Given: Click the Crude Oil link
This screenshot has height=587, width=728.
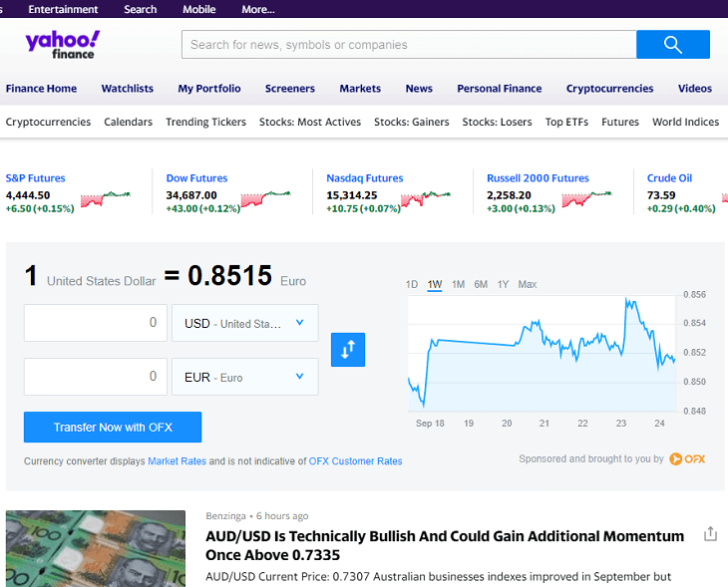Looking at the screenshot, I should pyautogui.click(x=669, y=178).
